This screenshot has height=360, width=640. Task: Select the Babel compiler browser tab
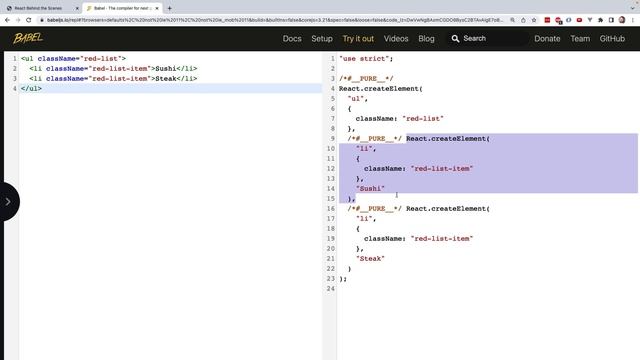click(x=121, y=8)
